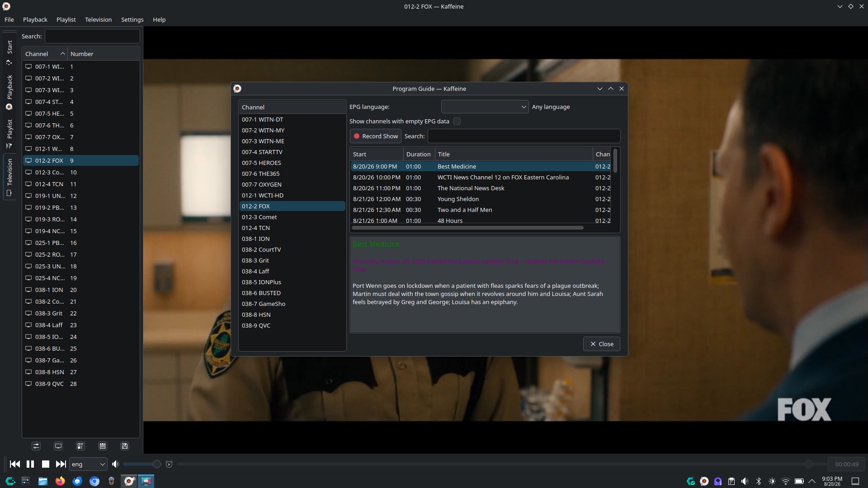The image size is (868, 488).
Task: Select 038-4 Laff in Program Guide channels
Action: point(292,271)
